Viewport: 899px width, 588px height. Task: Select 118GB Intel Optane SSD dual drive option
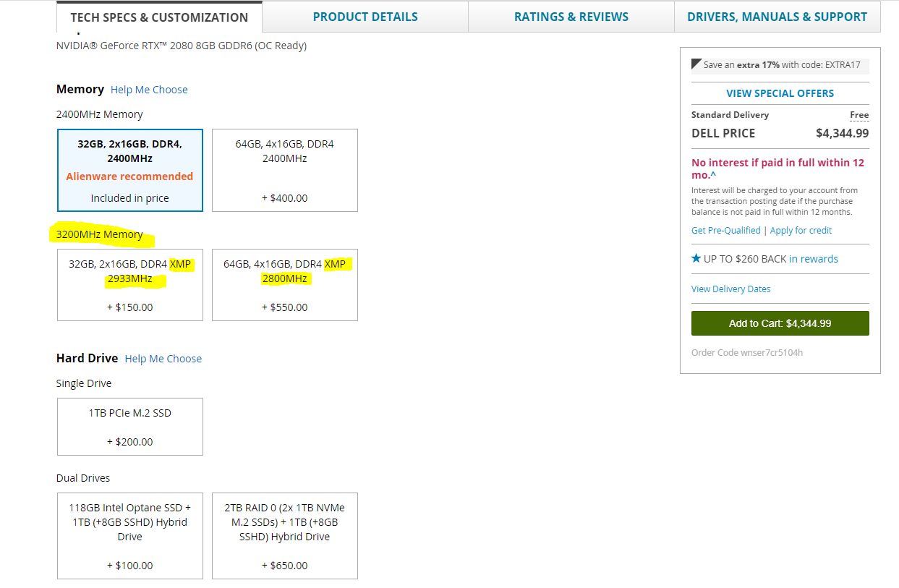tap(130, 536)
